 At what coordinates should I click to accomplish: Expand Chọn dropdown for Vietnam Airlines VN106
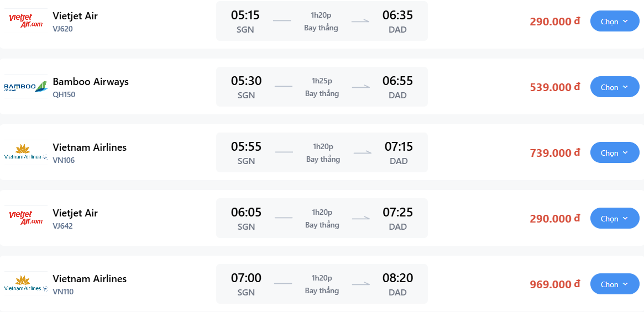click(615, 152)
